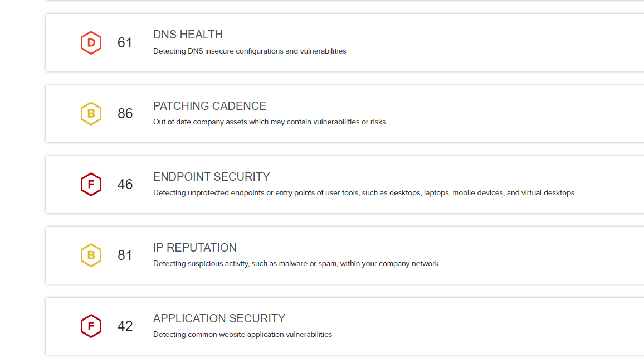644x362 pixels.
Task: Click the Application Security score 42
Action: click(125, 326)
